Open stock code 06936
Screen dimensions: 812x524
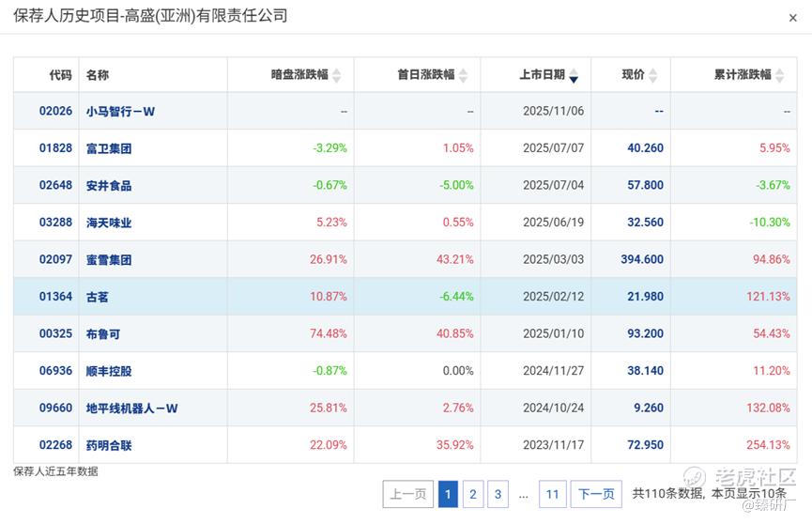[55, 371]
